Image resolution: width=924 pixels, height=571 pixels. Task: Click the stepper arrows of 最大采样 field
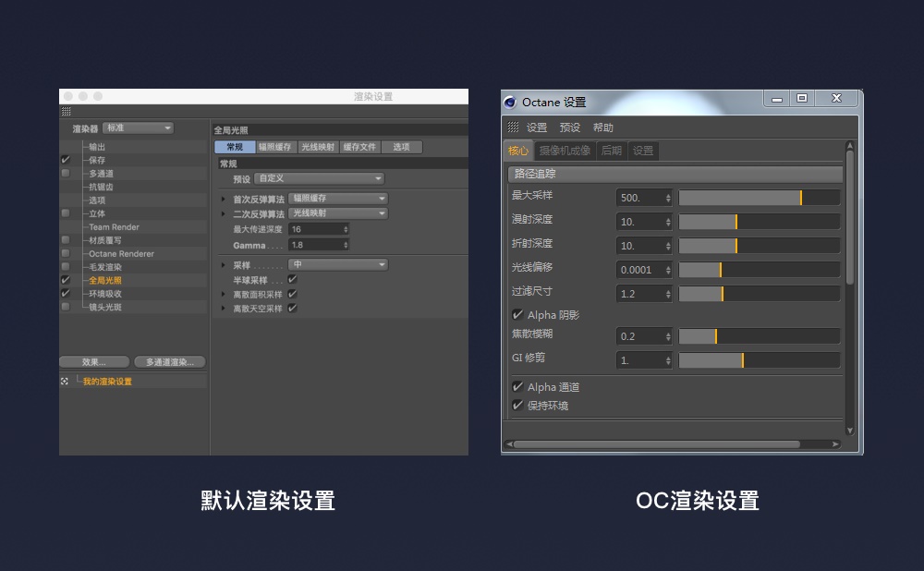click(667, 198)
